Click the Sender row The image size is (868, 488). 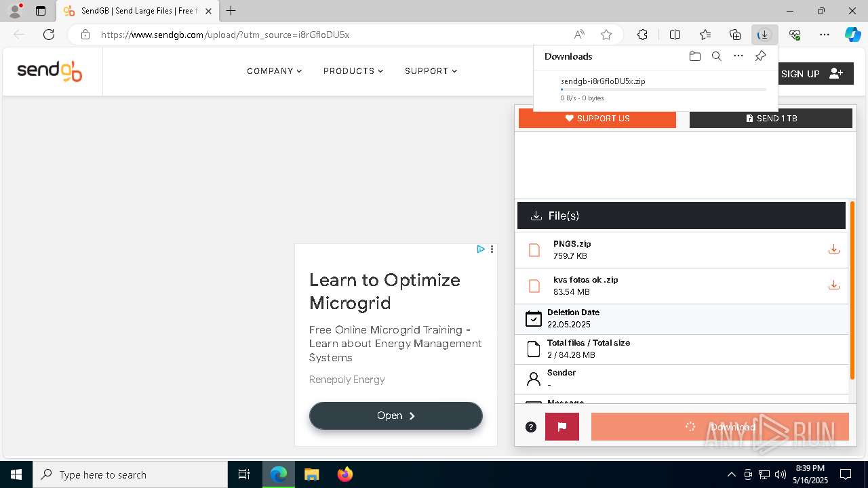[x=682, y=379]
